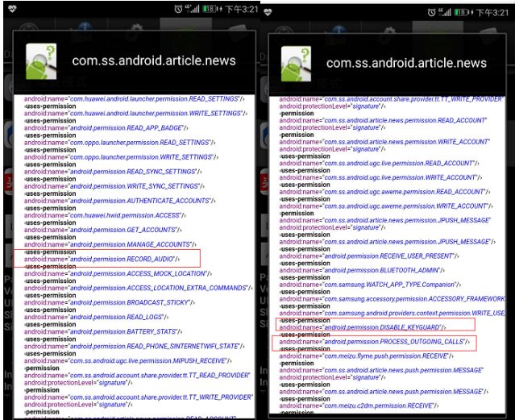This screenshot has height=420, width=515.
Task: Select TT_WRITE_PROVIDER line in the left screenshot
Action: 139,397
